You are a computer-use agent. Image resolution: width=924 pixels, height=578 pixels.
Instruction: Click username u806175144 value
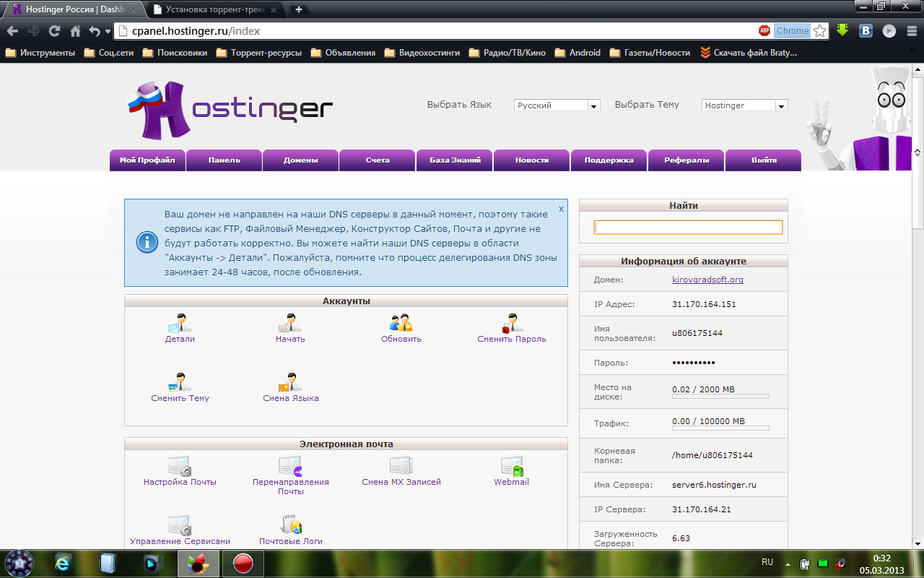tap(697, 333)
